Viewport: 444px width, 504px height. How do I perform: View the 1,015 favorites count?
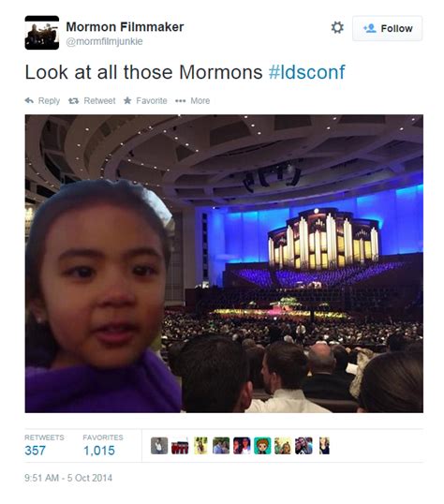click(x=99, y=451)
